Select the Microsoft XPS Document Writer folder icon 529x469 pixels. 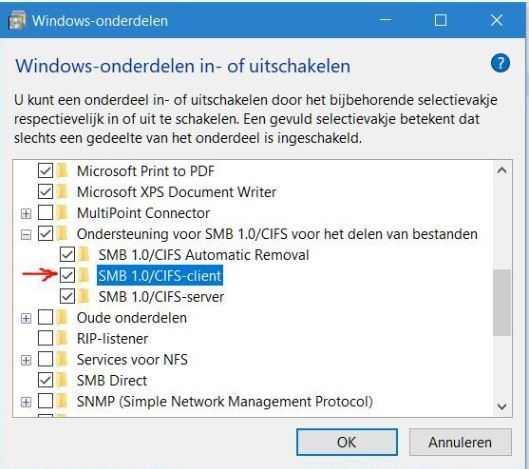pos(62,192)
